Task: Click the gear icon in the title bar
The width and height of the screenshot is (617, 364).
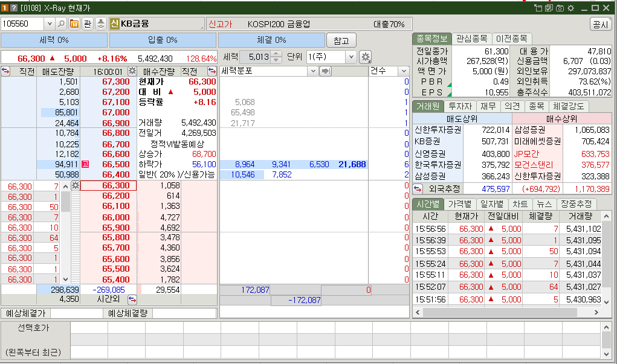Action: click(571, 8)
